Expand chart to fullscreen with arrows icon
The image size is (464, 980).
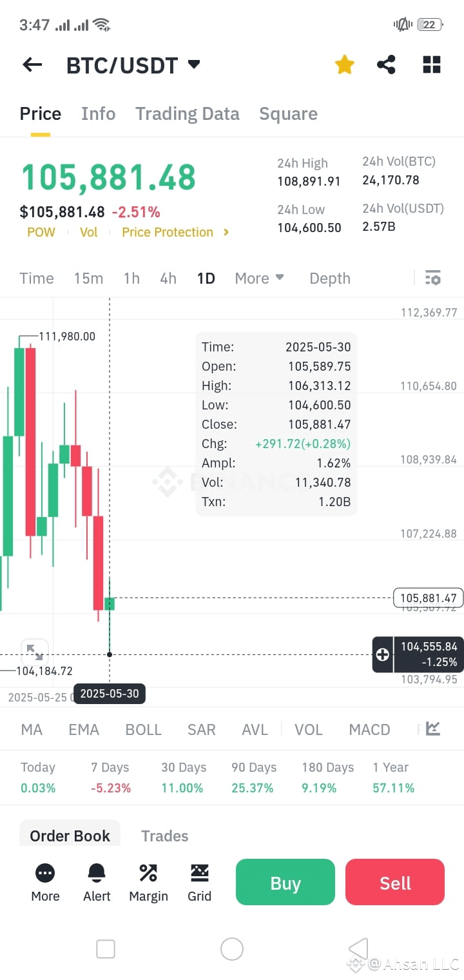coord(35,652)
